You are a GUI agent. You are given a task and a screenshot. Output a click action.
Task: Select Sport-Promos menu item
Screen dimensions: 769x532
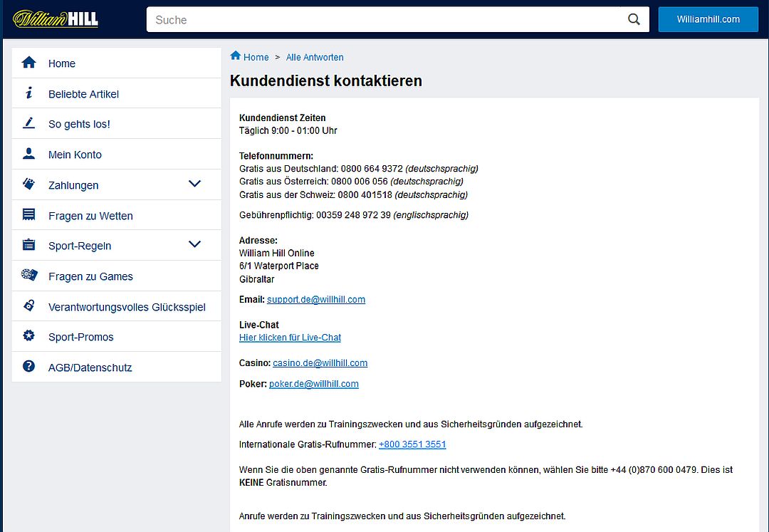pos(117,336)
